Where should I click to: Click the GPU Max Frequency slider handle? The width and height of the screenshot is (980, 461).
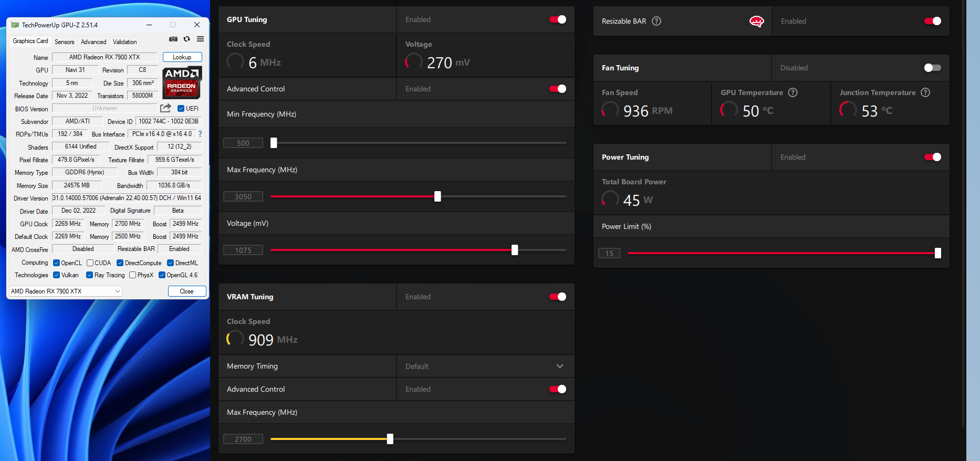[437, 196]
